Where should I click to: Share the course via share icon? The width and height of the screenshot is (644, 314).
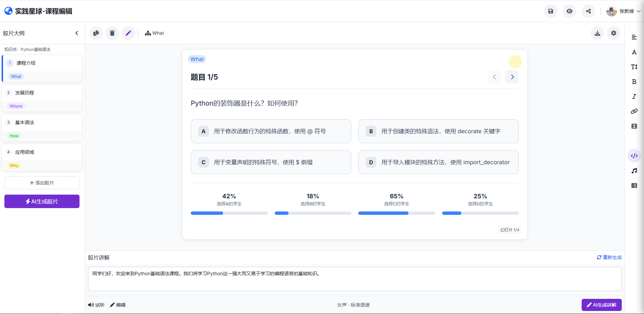589,11
